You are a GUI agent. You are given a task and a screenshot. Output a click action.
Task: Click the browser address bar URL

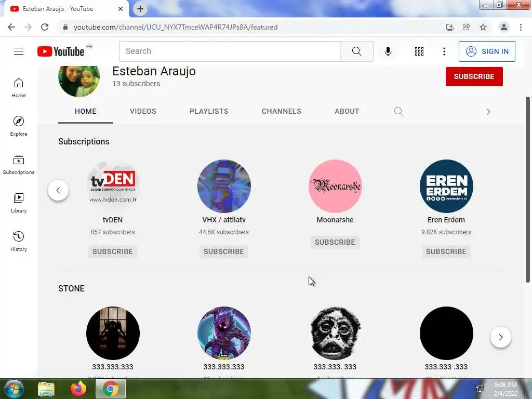[176, 27]
